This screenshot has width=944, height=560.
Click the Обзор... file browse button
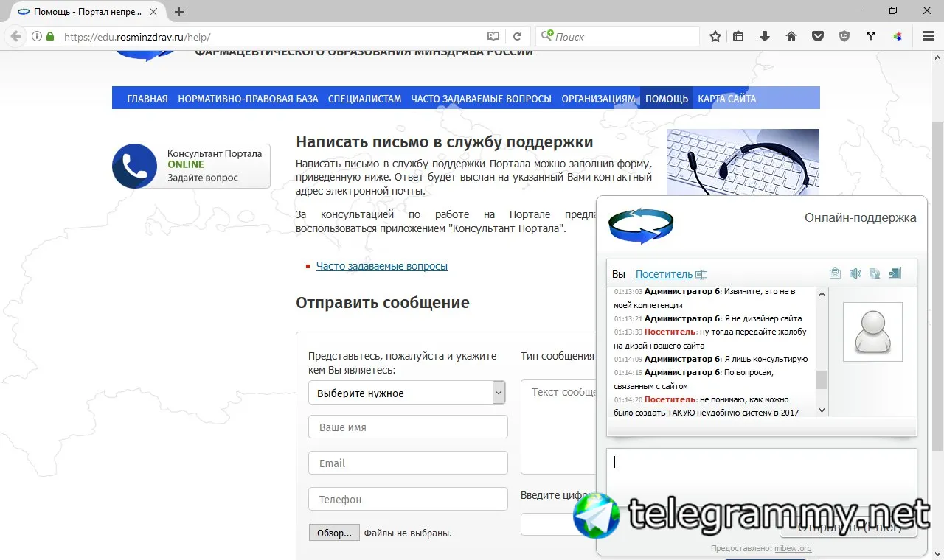pyautogui.click(x=335, y=533)
